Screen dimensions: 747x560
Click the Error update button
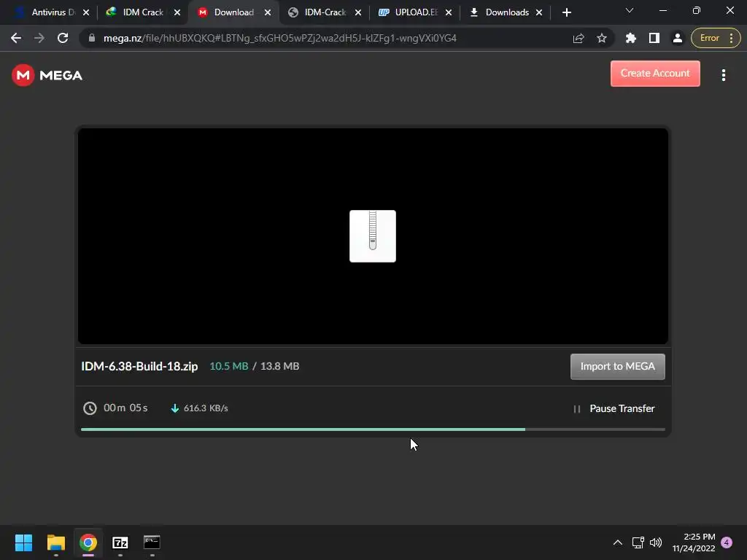716,38
